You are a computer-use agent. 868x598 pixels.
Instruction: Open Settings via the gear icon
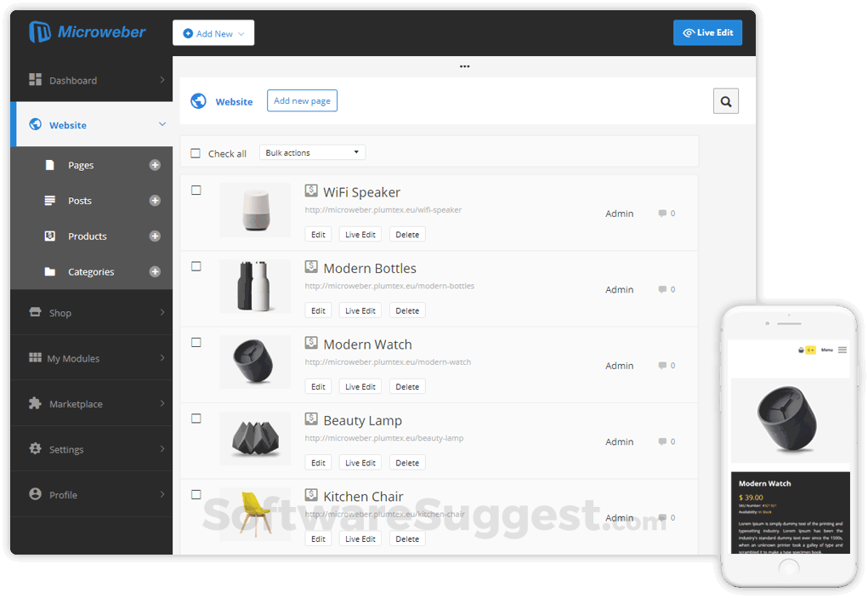34,448
